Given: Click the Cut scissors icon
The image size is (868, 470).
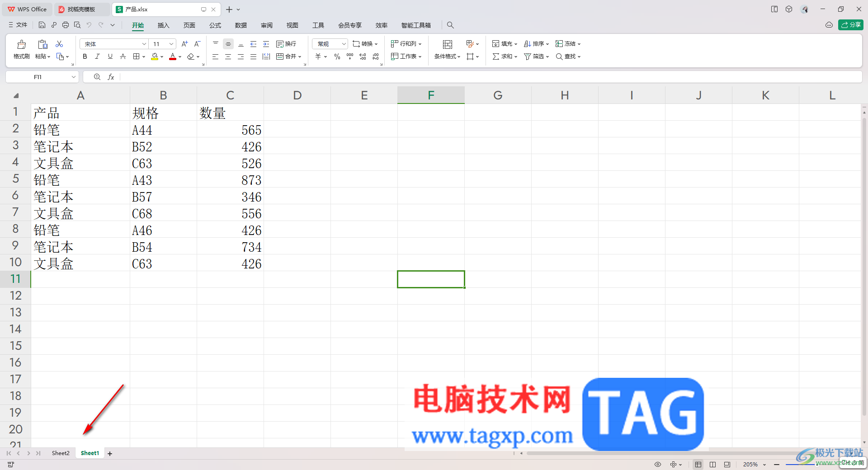Looking at the screenshot, I should click(59, 44).
